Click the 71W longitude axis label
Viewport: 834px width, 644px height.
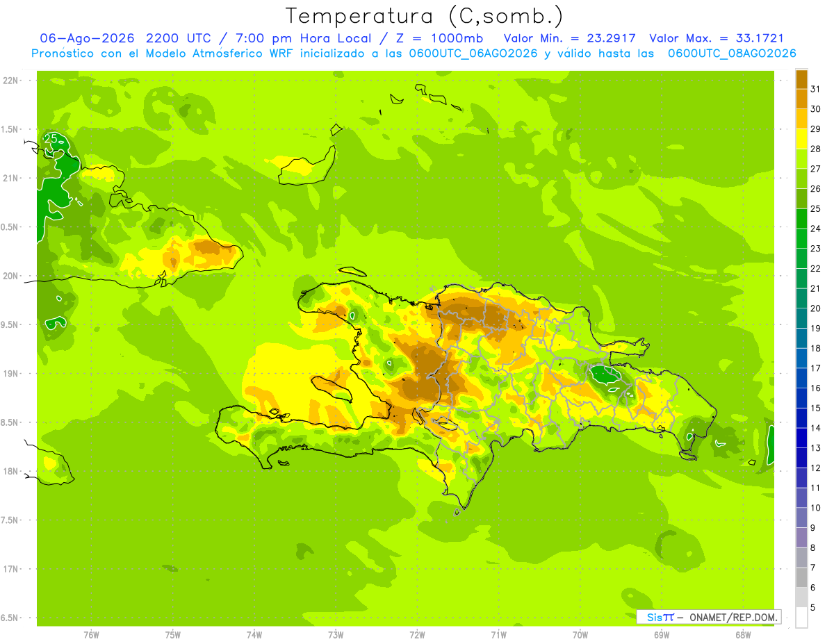498,635
